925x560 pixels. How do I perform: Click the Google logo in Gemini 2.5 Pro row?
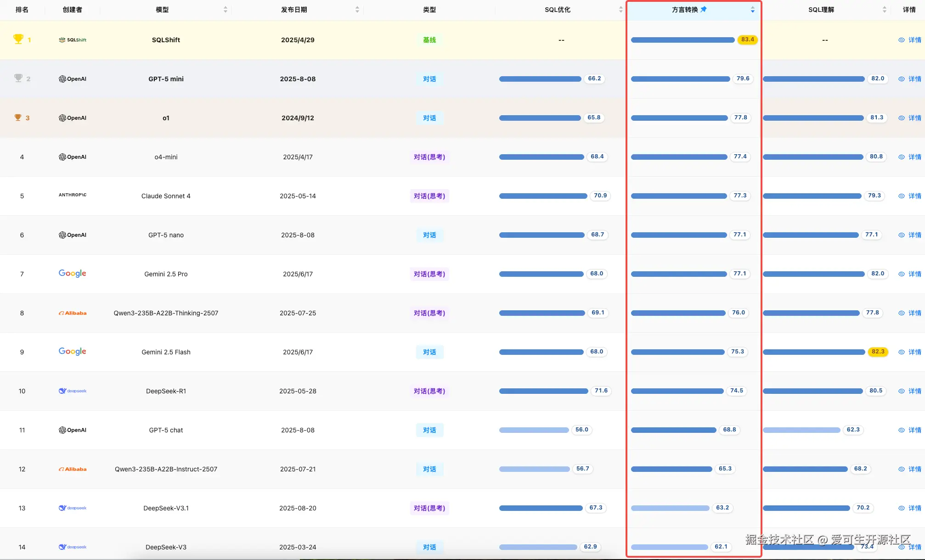tap(73, 274)
